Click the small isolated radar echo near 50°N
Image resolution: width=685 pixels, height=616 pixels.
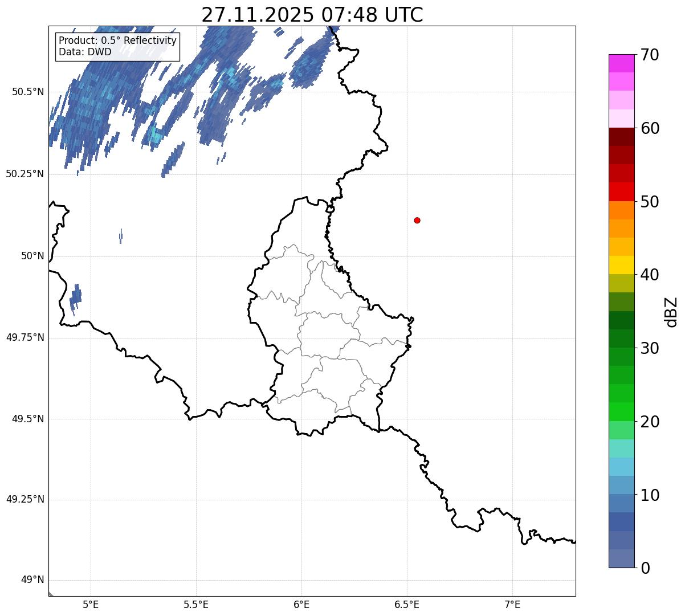(x=121, y=236)
